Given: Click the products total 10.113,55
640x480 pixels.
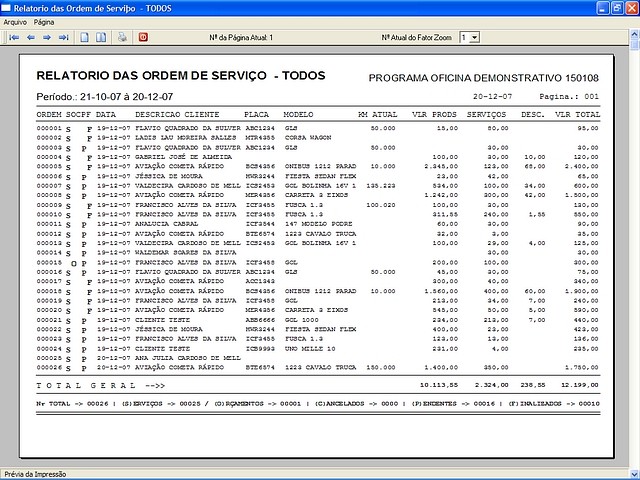Looking at the screenshot, I should point(439,385).
